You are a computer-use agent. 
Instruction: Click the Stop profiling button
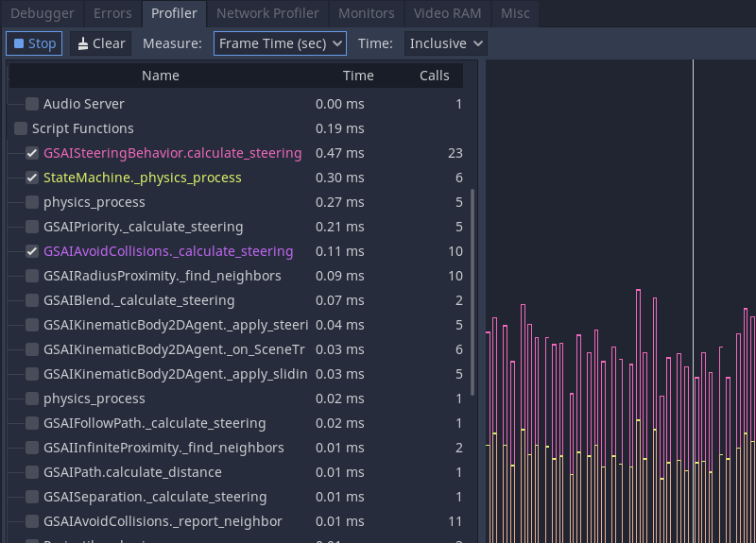click(35, 43)
